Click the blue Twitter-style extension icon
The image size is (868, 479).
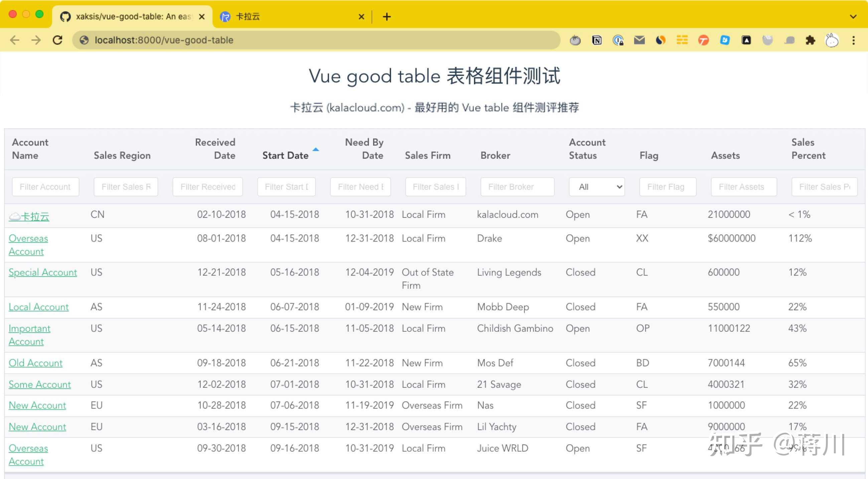(x=725, y=40)
